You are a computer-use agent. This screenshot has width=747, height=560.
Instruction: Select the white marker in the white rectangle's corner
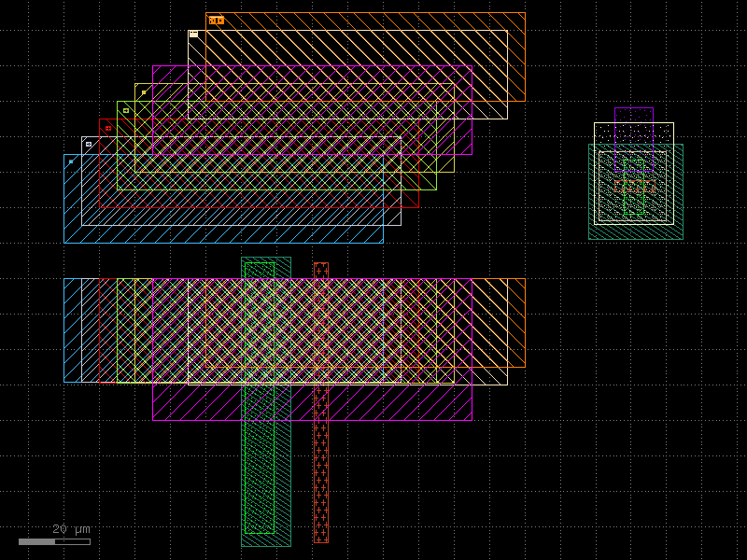tap(89, 144)
